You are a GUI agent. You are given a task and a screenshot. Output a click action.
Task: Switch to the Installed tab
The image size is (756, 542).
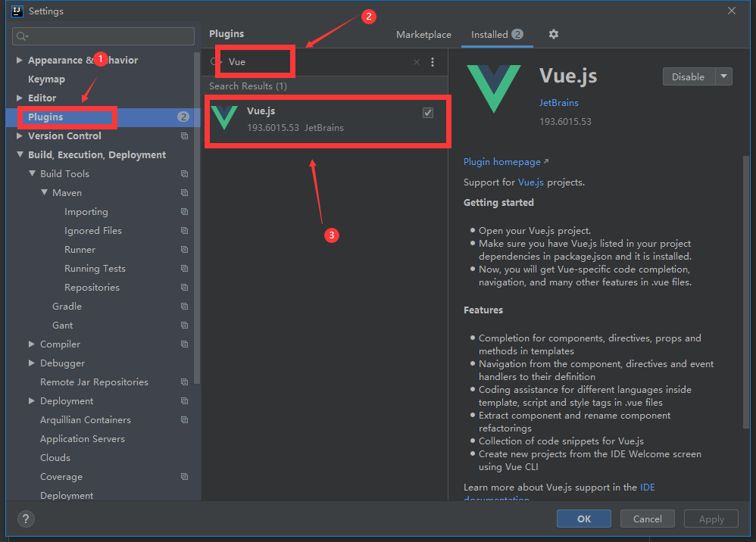pyautogui.click(x=497, y=35)
